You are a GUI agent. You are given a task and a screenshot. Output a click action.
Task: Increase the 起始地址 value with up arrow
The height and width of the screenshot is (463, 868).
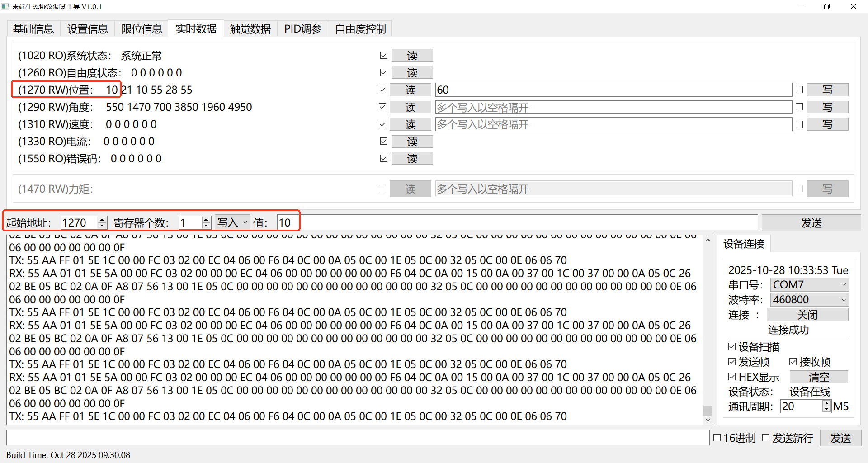pos(102,220)
